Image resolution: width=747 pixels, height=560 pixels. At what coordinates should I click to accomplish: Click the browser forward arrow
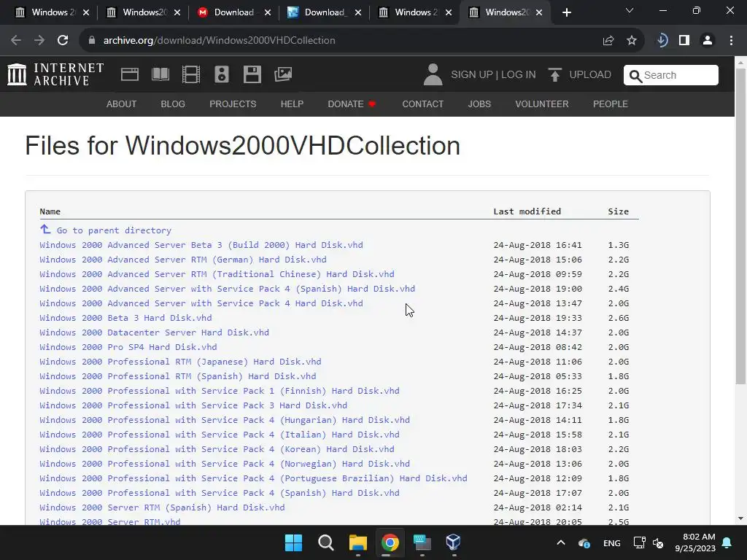[39, 41]
